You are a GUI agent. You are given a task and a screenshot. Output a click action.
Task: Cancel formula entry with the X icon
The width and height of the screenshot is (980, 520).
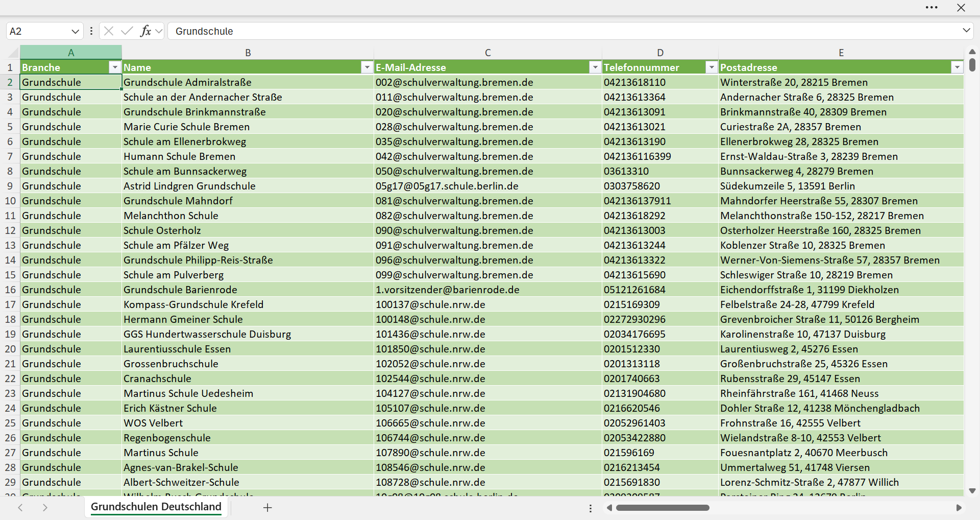click(108, 31)
